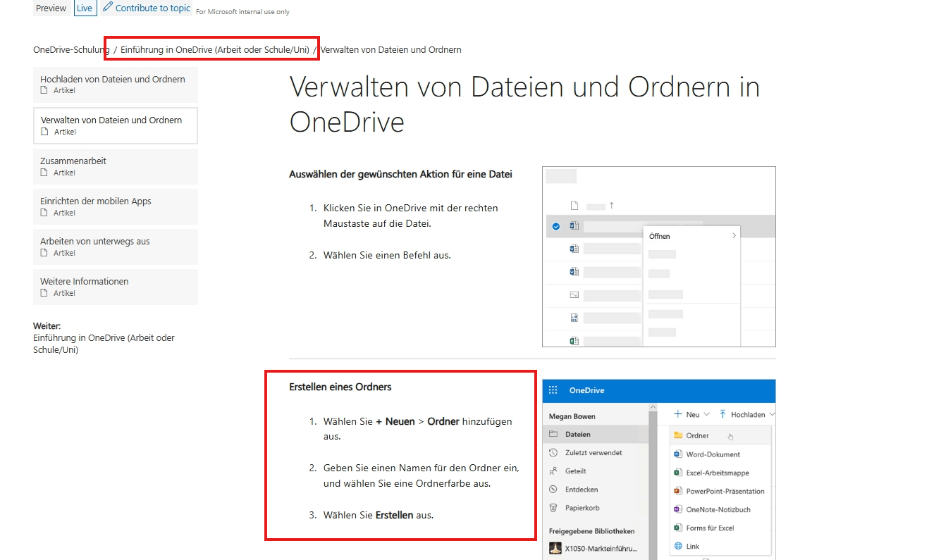This screenshot has width=941, height=560.
Task: Click the people icon beside Geteilt
Action: click(553, 471)
